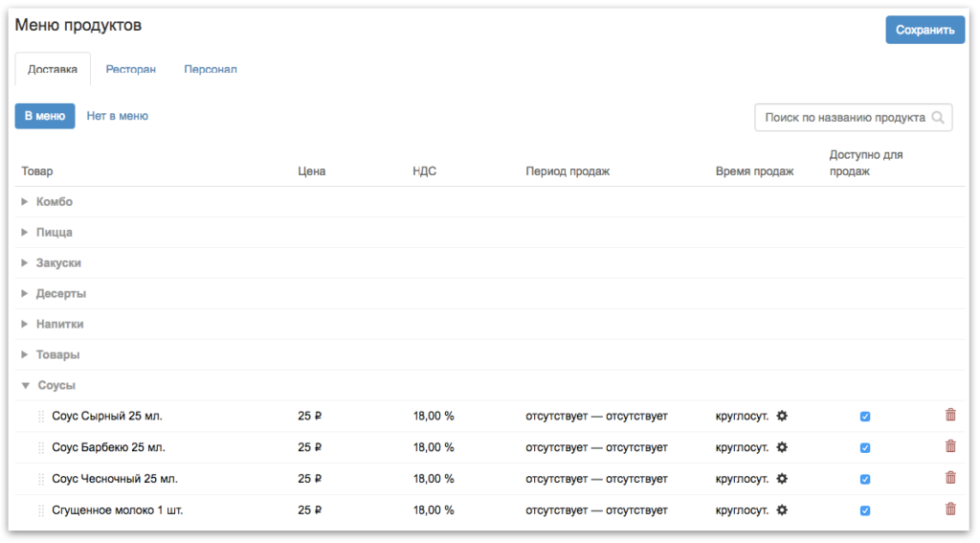Click the Период продаж column header
Screen dimensions: 980x543
(x=568, y=170)
